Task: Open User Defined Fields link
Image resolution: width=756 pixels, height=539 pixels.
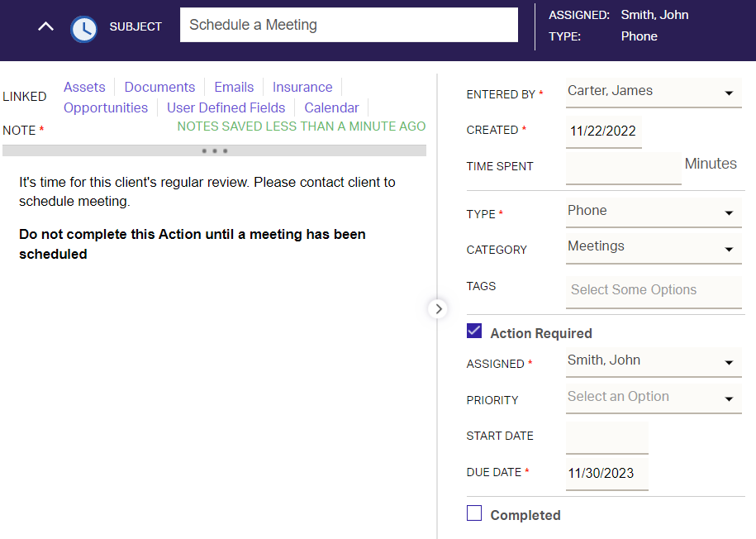Action: (226, 107)
